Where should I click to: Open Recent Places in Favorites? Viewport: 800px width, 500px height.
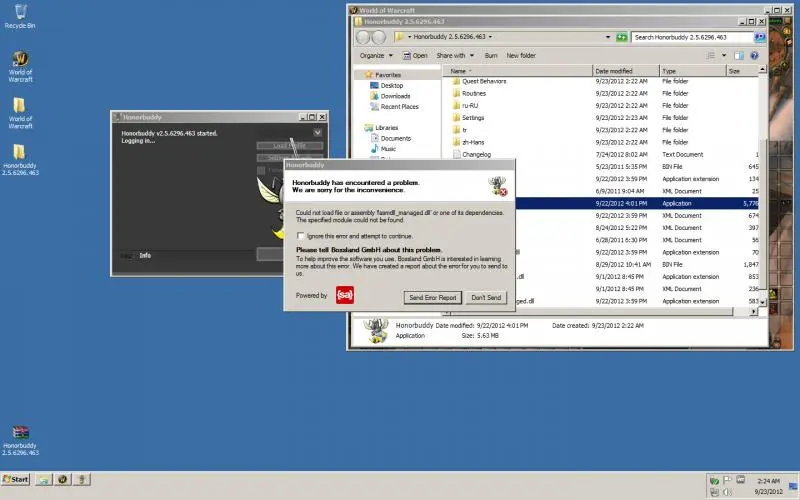(399, 107)
